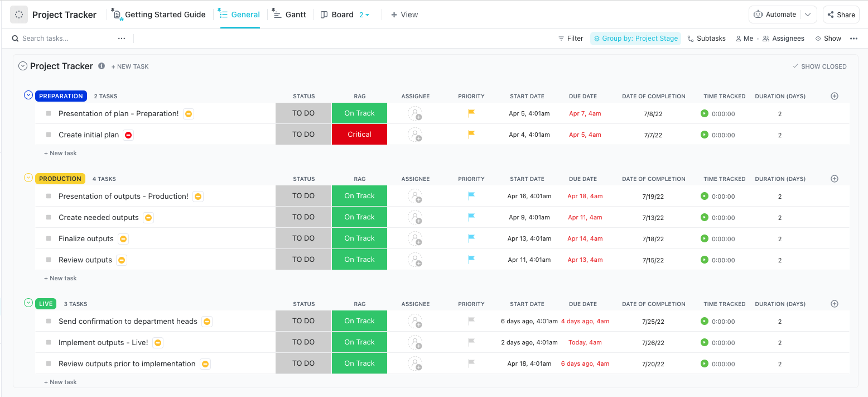Start the timer for Create initial plan
The image size is (868, 397).
[704, 135]
